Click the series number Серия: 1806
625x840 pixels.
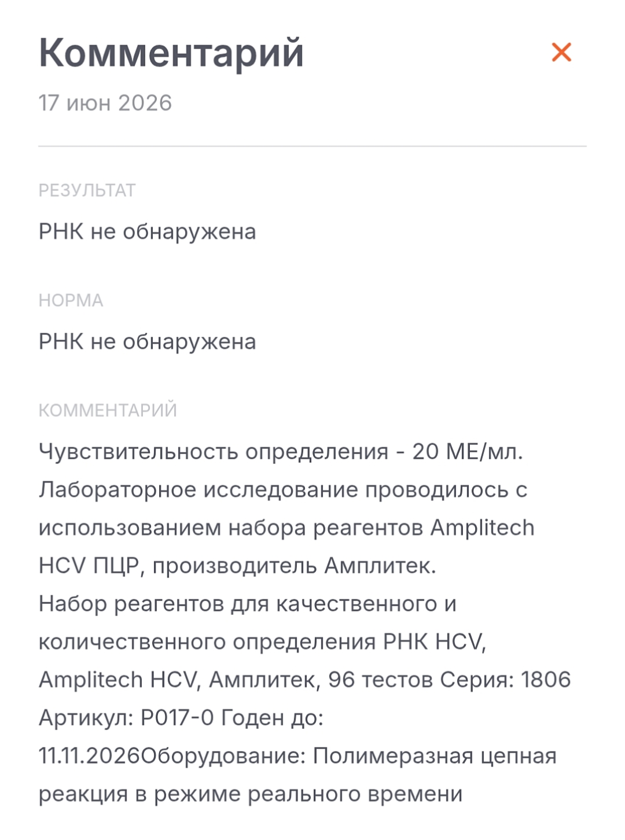click(x=506, y=680)
